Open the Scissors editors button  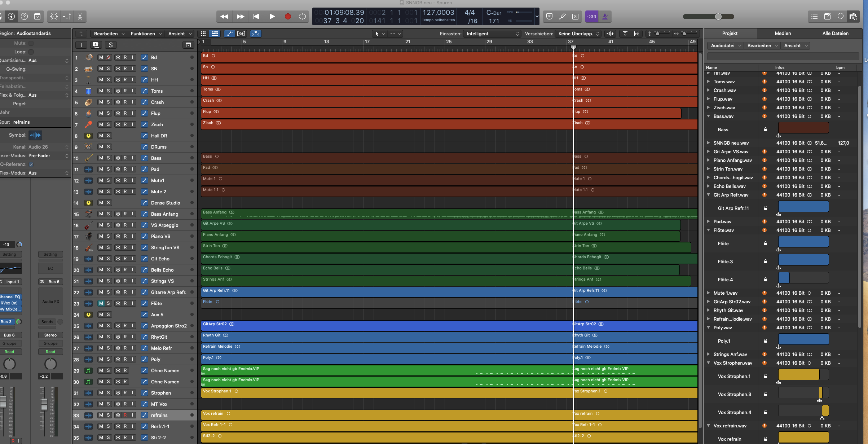[80, 17]
